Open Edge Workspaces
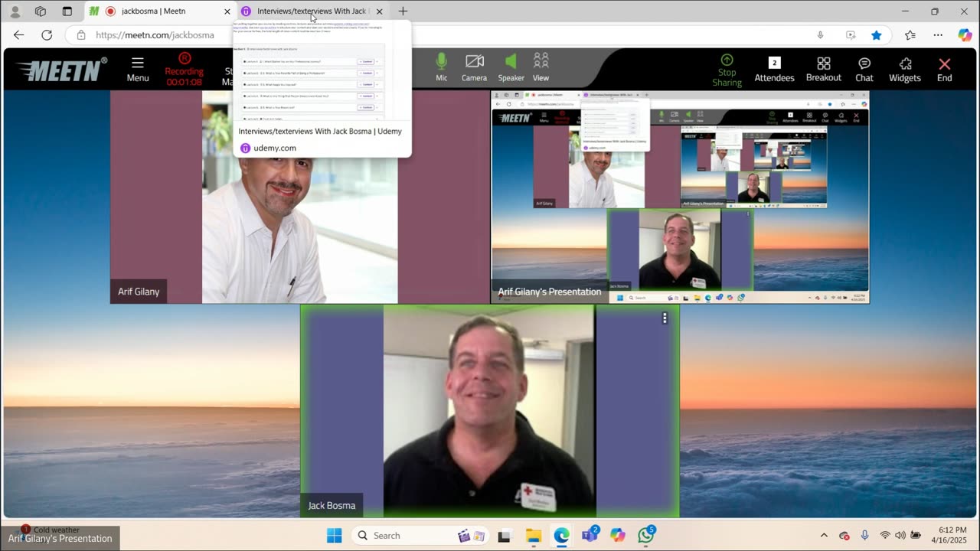980x551 pixels. pos(41,11)
